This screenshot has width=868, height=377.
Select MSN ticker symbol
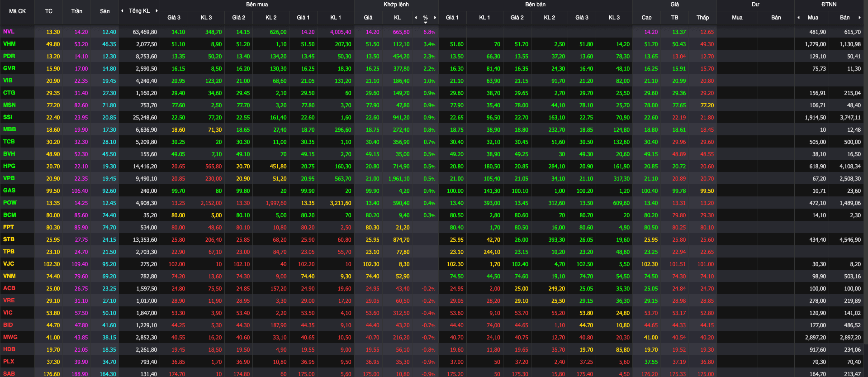click(x=9, y=105)
